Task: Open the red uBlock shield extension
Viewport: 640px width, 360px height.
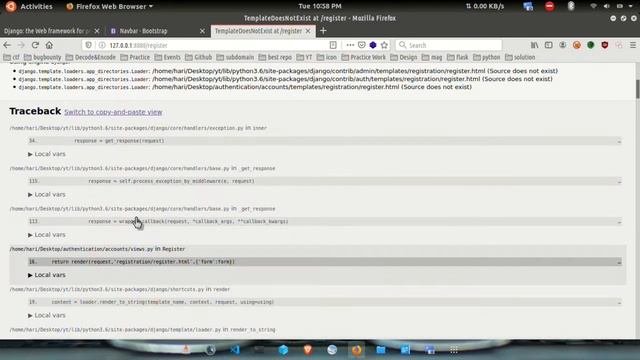Action: coord(605,45)
